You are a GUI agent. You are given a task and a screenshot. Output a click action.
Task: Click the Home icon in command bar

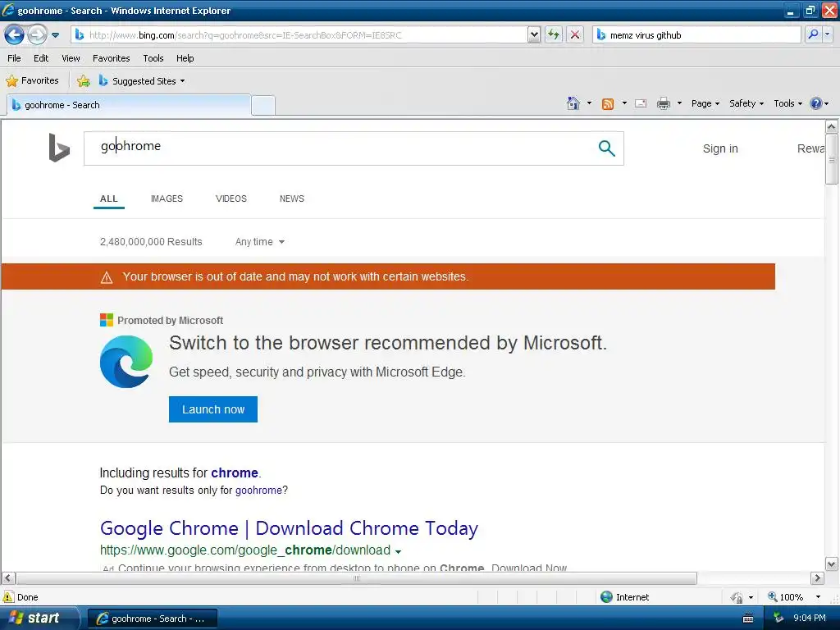coord(573,103)
